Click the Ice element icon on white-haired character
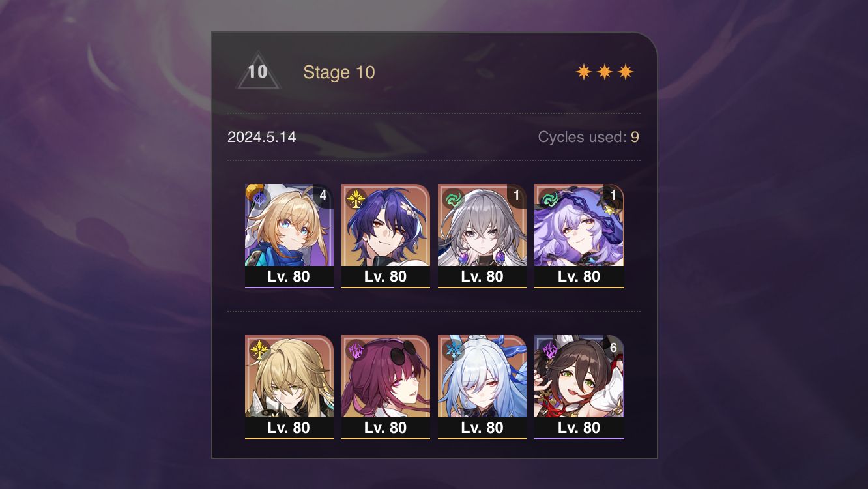Screen dimensions: 868x489 [x=452, y=349]
